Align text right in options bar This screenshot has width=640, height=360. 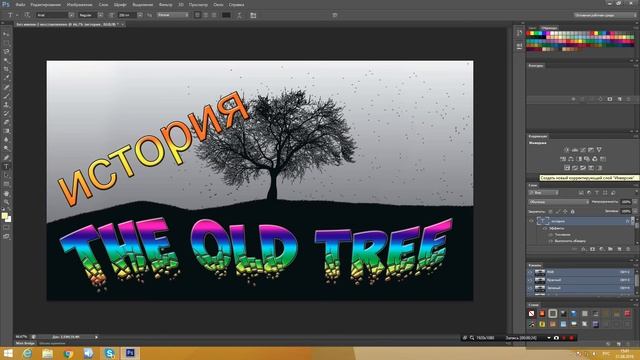[x=213, y=15]
